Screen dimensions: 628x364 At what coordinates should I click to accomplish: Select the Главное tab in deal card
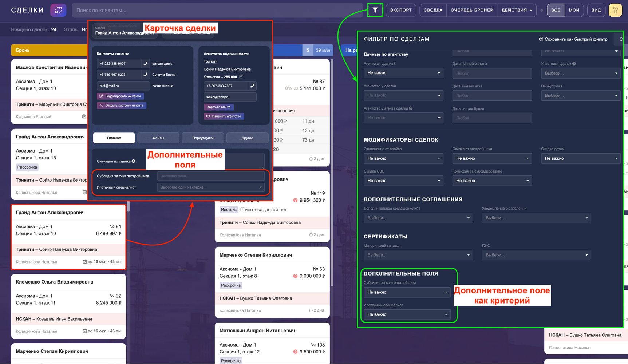(x=114, y=138)
